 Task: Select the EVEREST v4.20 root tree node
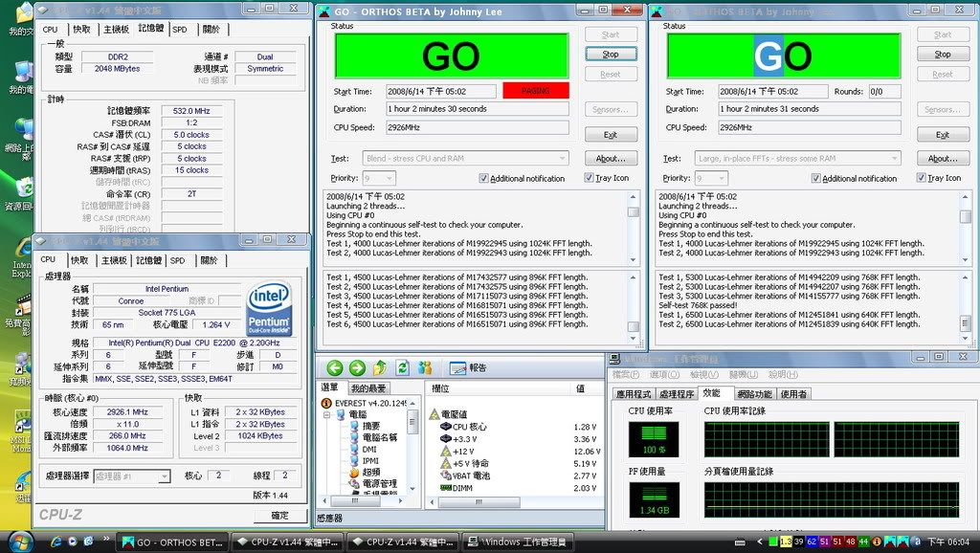click(x=364, y=403)
